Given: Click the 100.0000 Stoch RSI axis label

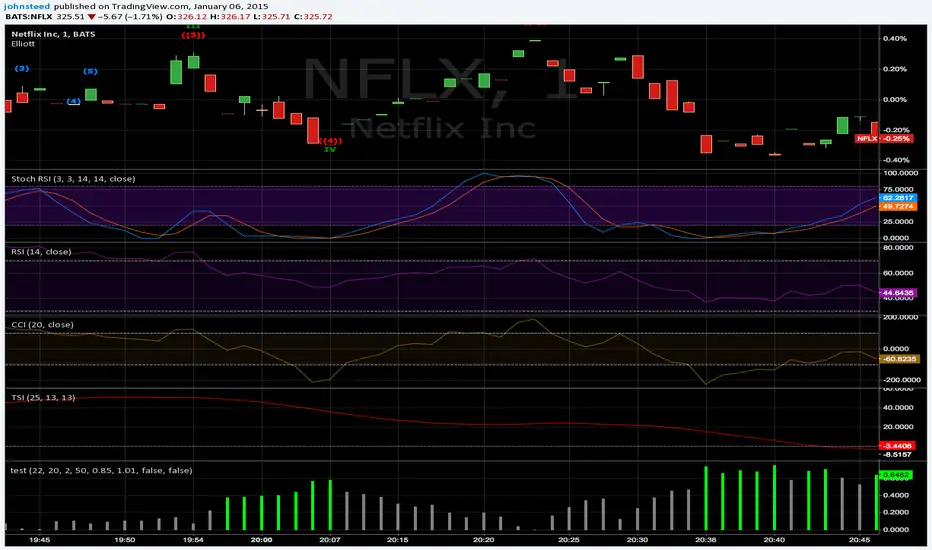Looking at the screenshot, I should coord(900,174).
